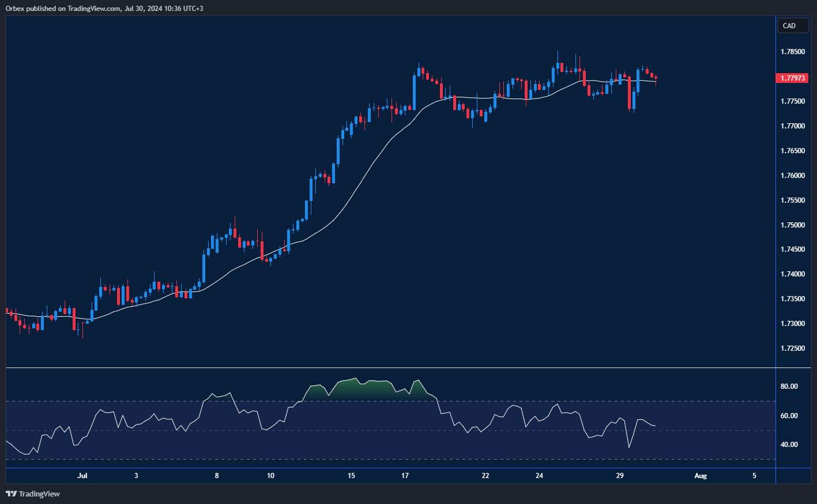Click the 80.00 RSI scale label
The height and width of the screenshot is (504, 817).
pos(789,386)
